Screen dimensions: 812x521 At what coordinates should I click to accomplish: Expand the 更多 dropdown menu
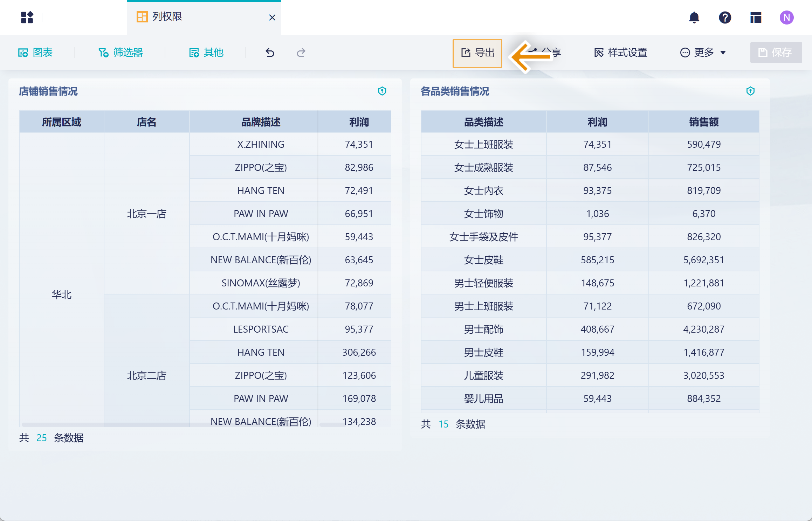pos(703,53)
